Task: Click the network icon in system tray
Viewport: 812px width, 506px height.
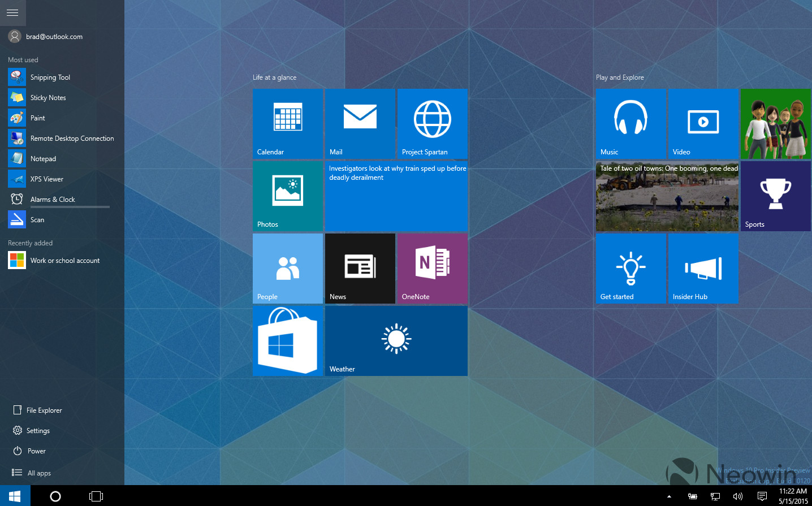Action: [715, 496]
